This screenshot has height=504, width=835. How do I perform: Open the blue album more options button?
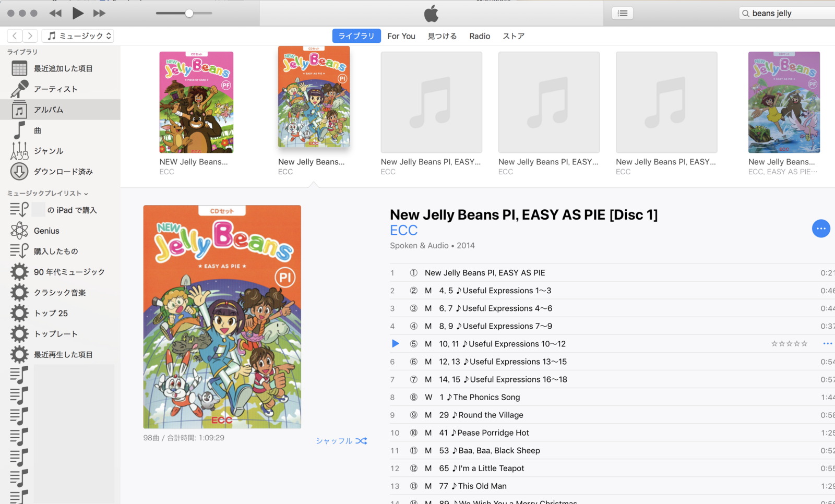[821, 229]
